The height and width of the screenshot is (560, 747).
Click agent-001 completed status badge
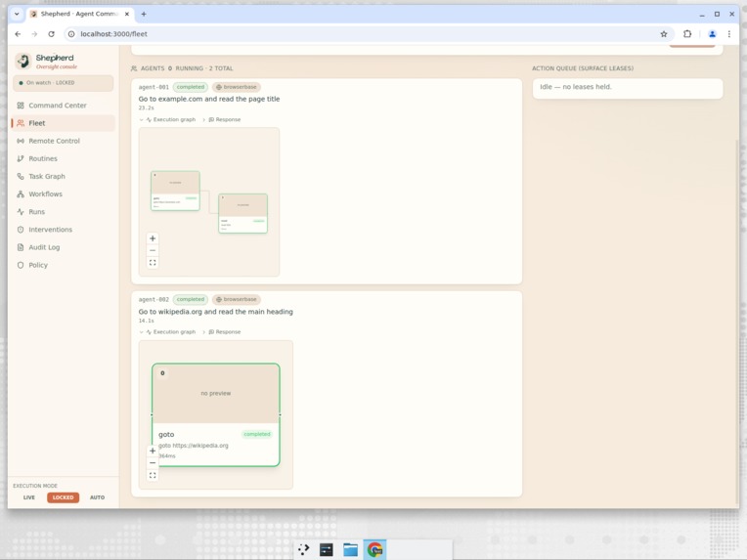coord(190,87)
